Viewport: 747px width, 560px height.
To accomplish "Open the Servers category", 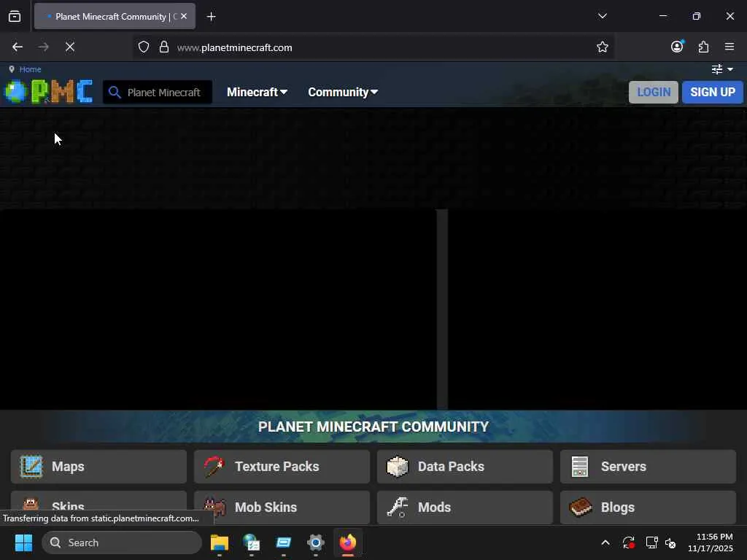I will pos(648,466).
